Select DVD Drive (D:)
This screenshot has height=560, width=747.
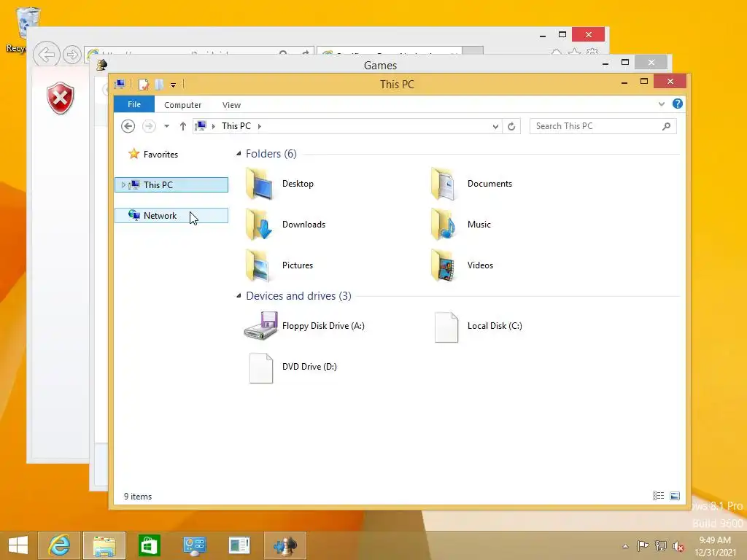click(293, 367)
